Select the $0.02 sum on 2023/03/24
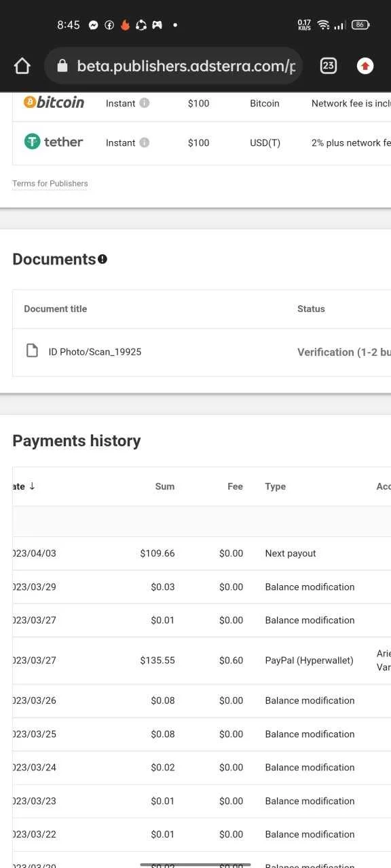Screen dimensions: 391x868 pos(163,768)
